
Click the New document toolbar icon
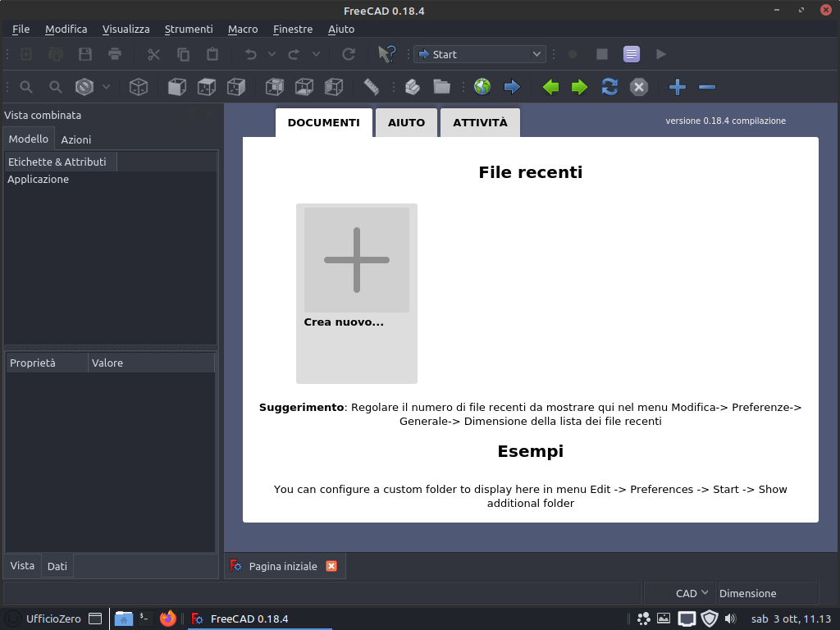[x=26, y=54]
